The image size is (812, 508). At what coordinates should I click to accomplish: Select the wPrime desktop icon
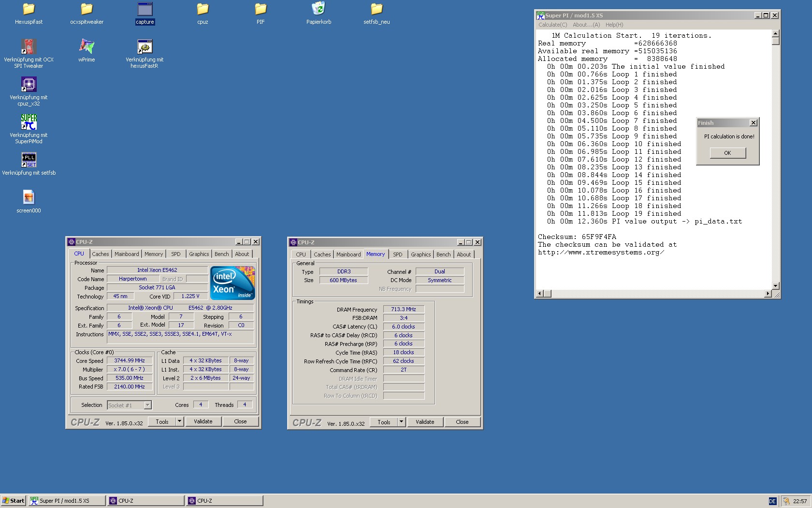point(87,46)
